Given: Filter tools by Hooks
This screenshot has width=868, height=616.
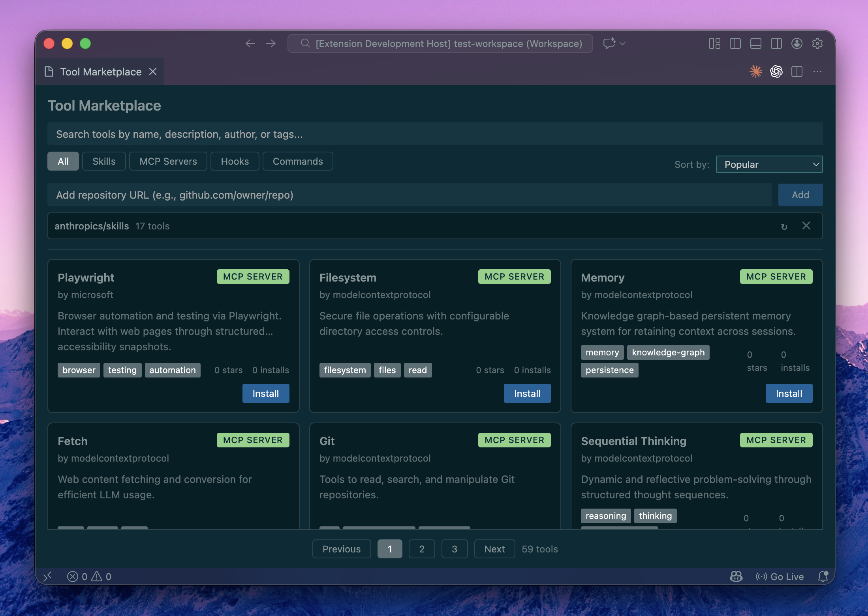Looking at the screenshot, I should pos(235,161).
